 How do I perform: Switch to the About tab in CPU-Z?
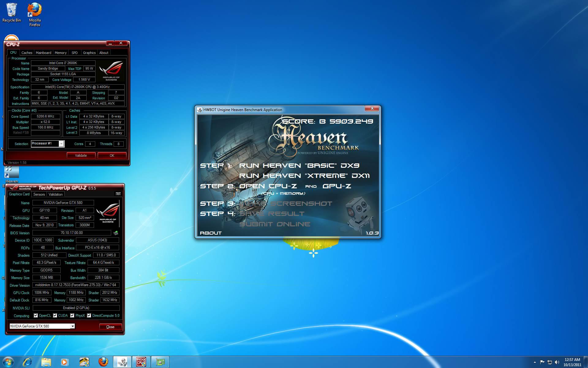click(104, 53)
